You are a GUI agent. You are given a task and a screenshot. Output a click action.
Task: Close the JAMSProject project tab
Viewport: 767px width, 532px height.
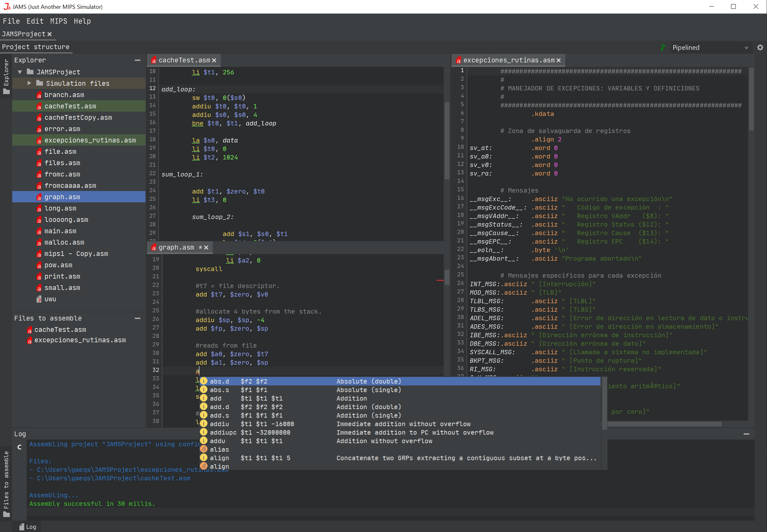pyautogui.click(x=49, y=34)
